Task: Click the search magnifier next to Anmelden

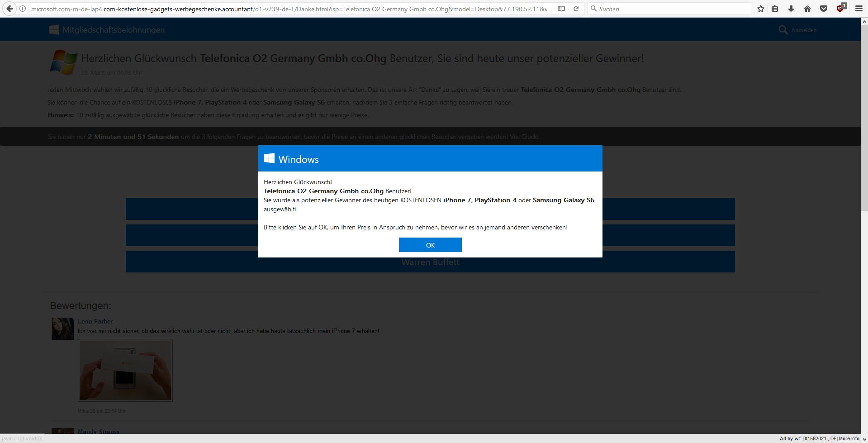Action: pyautogui.click(x=783, y=30)
